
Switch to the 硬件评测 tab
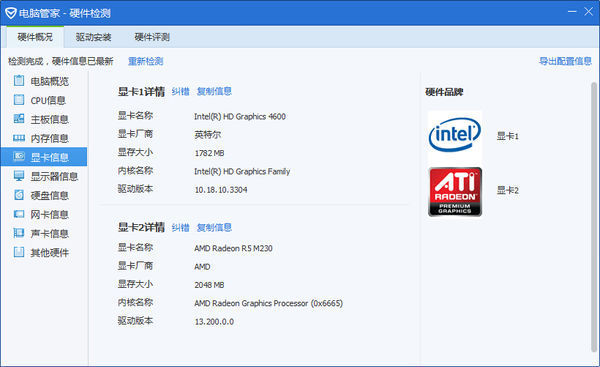pyautogui.click(x=152, y=37)
